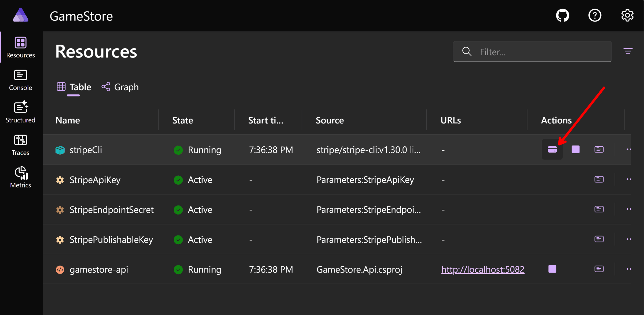This screenshot has height=315, width=644.
Task: Select the gamestore-api resource name
Action: [x=99, y=269]
